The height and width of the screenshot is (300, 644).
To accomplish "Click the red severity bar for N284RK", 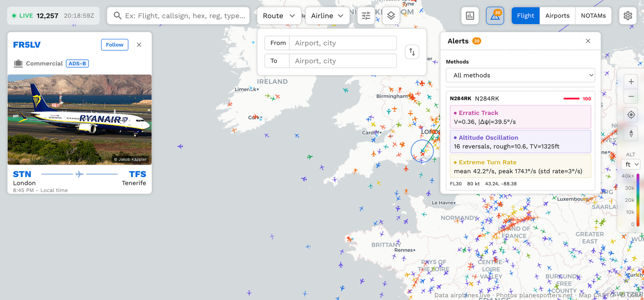I will (571, 99).
